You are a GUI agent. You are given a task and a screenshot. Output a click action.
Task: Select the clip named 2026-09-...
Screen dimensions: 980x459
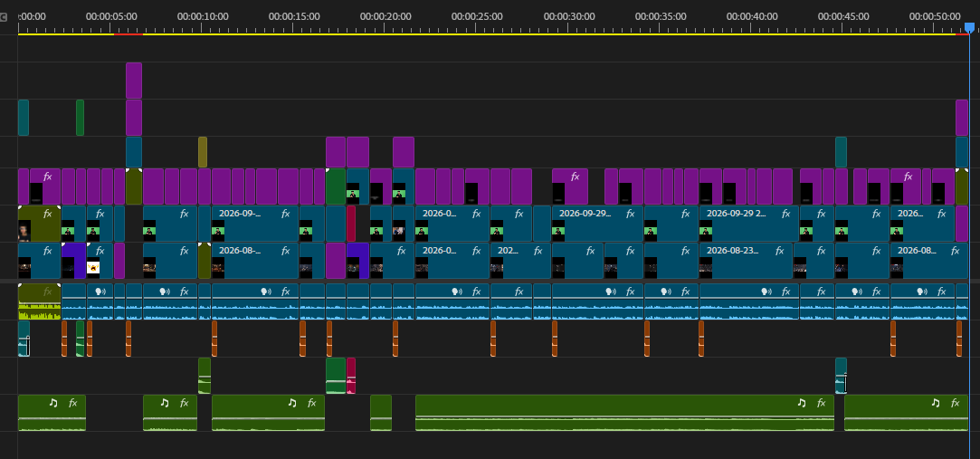coord(255,224)
